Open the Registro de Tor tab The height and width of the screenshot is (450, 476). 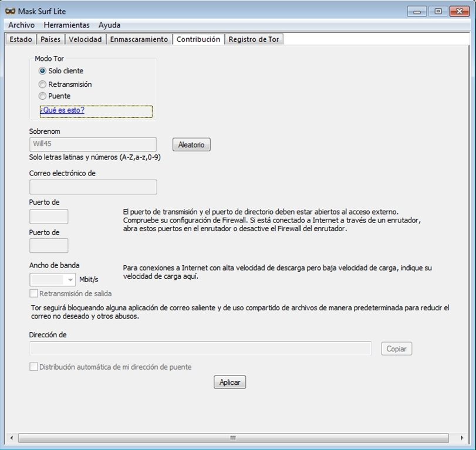[254, 39]
